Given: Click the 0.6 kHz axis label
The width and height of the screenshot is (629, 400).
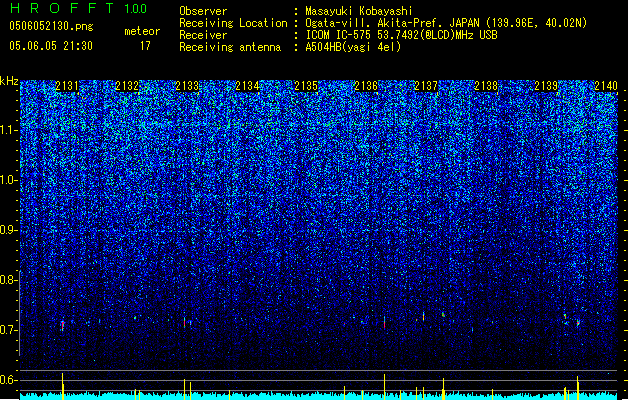Looking at the screenshot, I should pyautogui.click(x=9, y=380).
